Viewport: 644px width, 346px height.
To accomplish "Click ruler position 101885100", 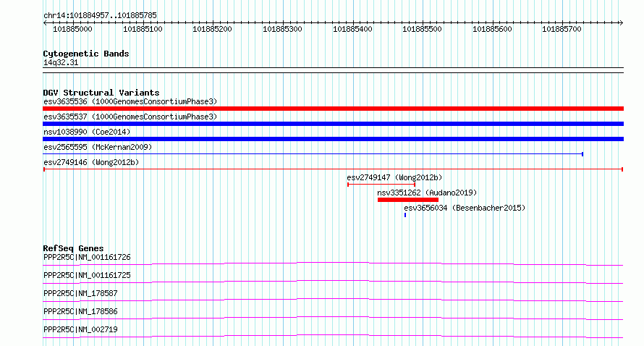I will point(143,29).
